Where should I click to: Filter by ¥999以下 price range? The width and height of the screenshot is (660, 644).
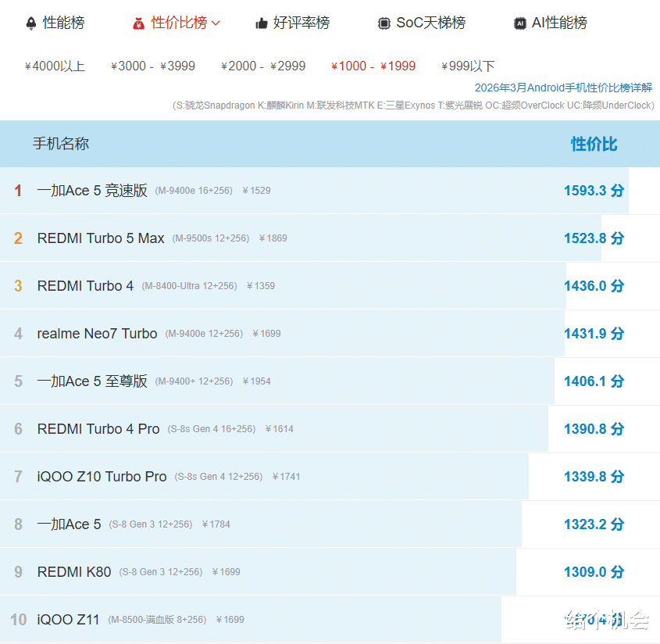click(x=468, y=66)
